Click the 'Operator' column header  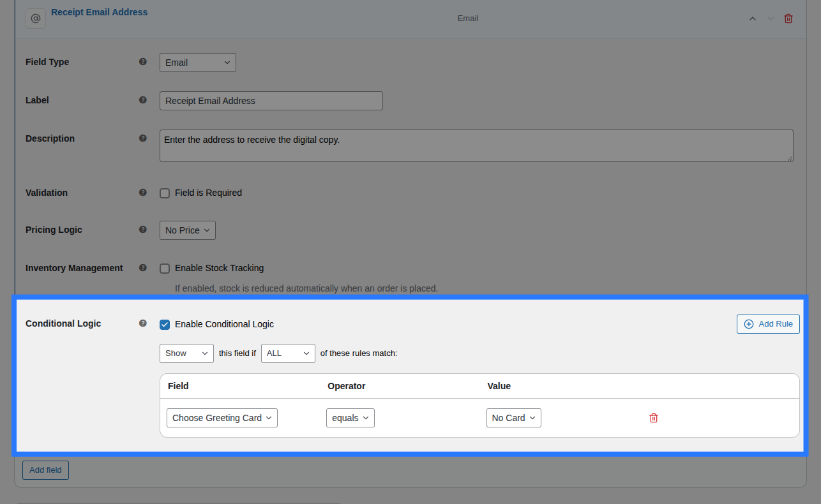[347, 386]
